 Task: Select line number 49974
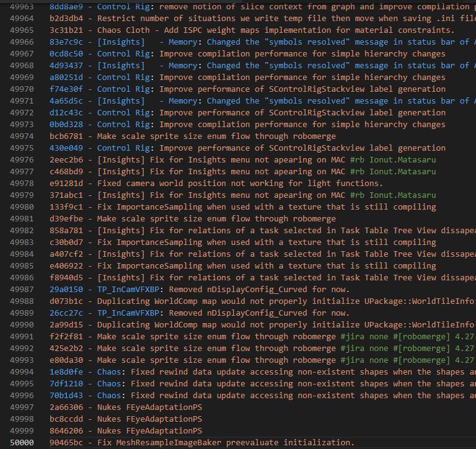click(22, 136)
